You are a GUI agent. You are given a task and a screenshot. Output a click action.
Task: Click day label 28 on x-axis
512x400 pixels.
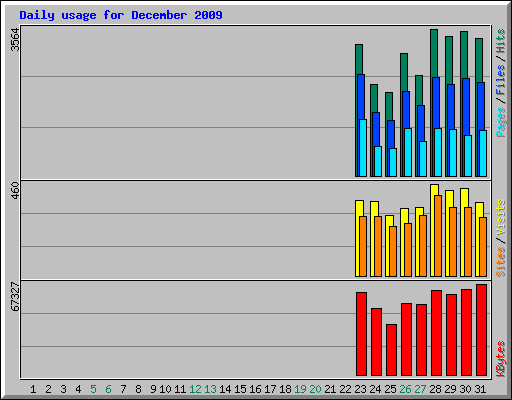click(435, 389)
